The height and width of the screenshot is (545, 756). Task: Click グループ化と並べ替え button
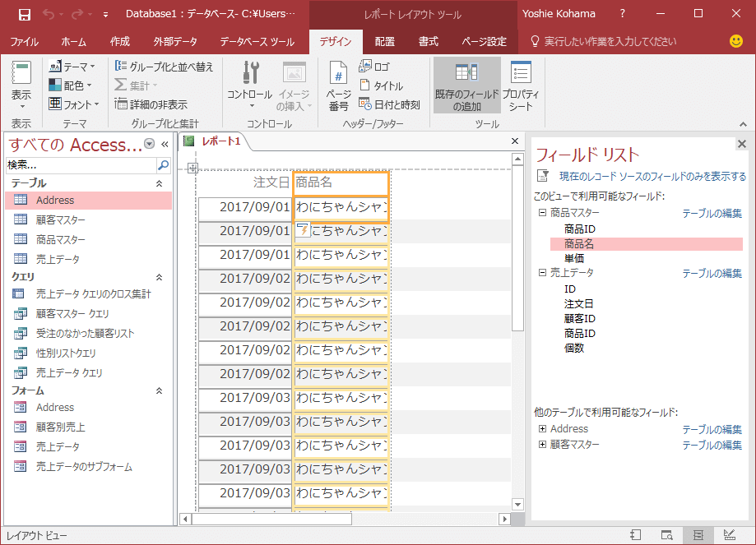(x=165, y=67)
